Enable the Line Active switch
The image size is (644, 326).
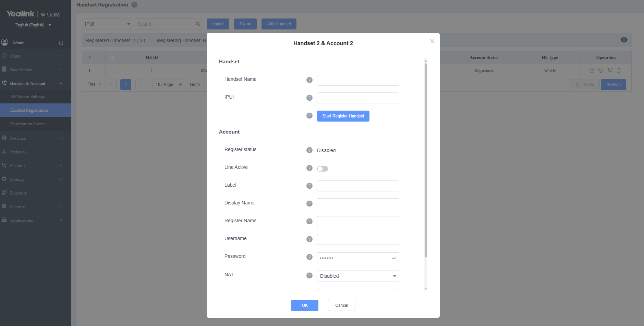(x=322, y=168)
